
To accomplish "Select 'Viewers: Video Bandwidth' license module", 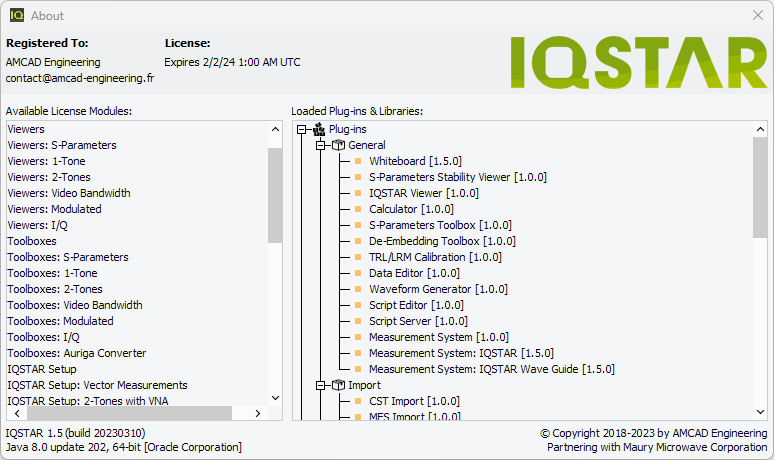I will pyautogui.click(x=69, y=193).
